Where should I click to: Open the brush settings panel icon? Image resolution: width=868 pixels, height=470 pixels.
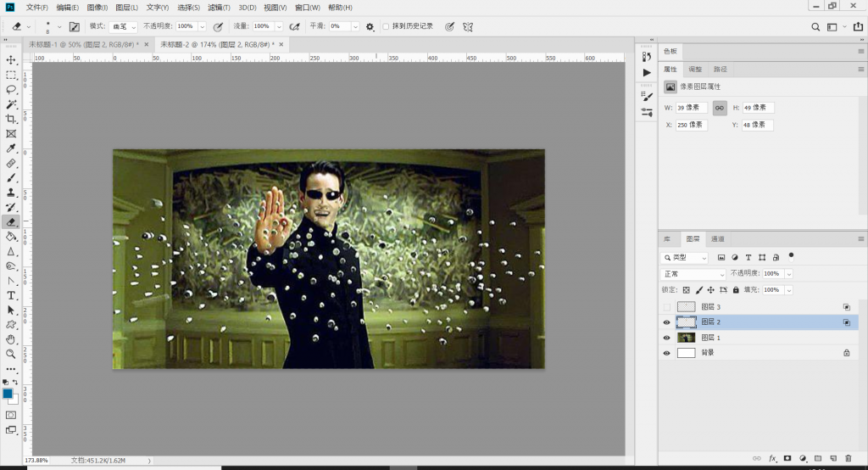click(75, 26)
